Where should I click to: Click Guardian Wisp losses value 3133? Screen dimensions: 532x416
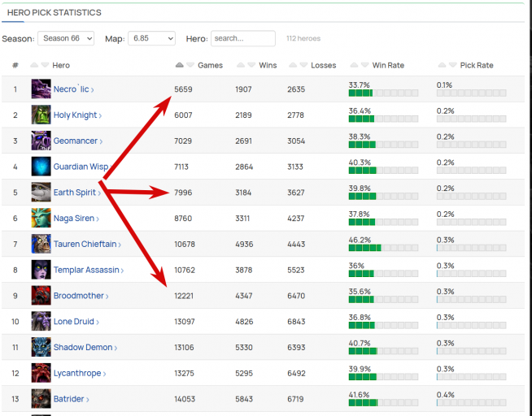(295, 167)
